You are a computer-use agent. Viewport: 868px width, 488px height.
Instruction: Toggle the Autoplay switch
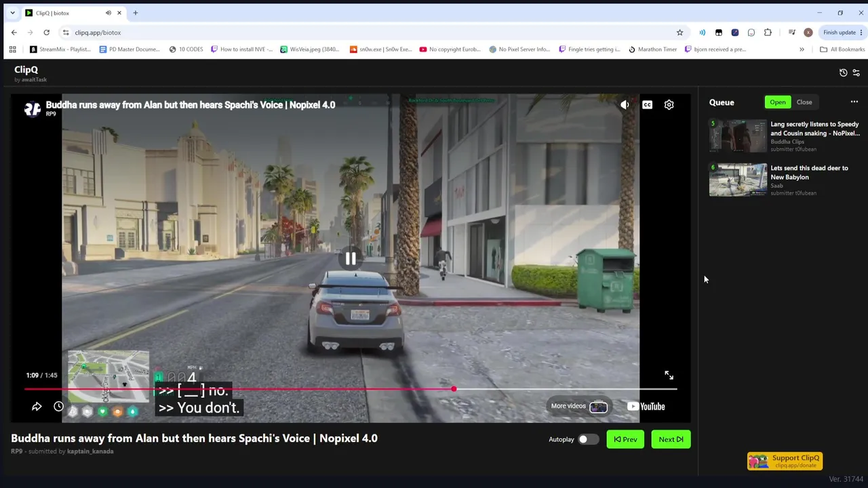(587, 439)
